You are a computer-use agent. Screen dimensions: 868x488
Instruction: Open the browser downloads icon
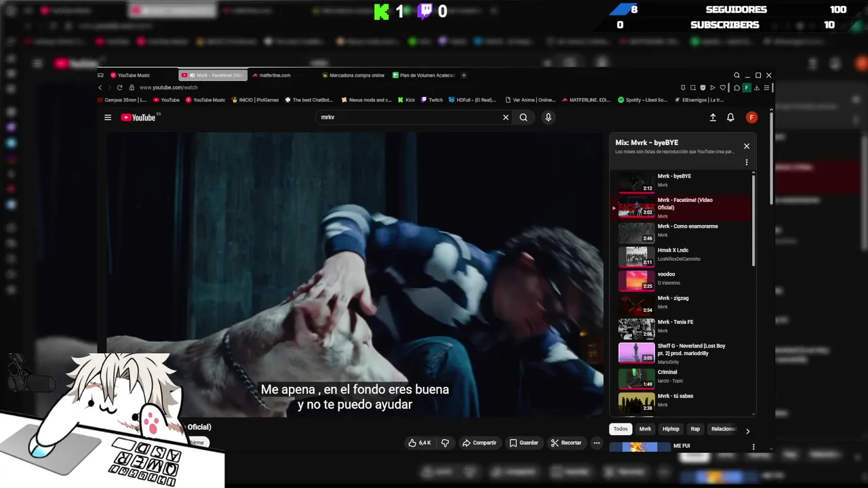(x=757, y=87)
